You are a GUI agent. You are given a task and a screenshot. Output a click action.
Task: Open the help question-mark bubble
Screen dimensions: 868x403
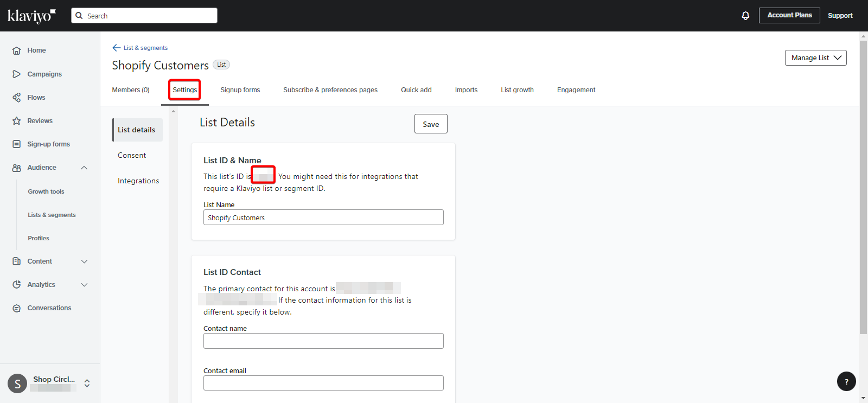(846, 381)
